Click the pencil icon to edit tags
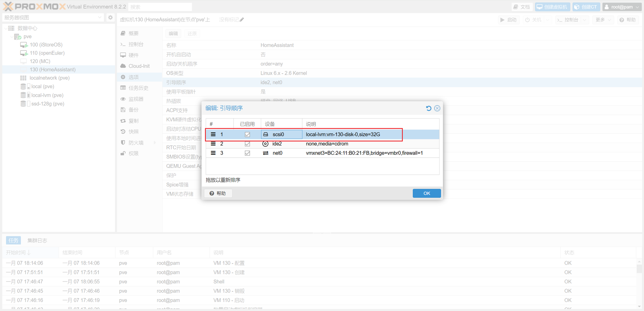 click(242, 20)
